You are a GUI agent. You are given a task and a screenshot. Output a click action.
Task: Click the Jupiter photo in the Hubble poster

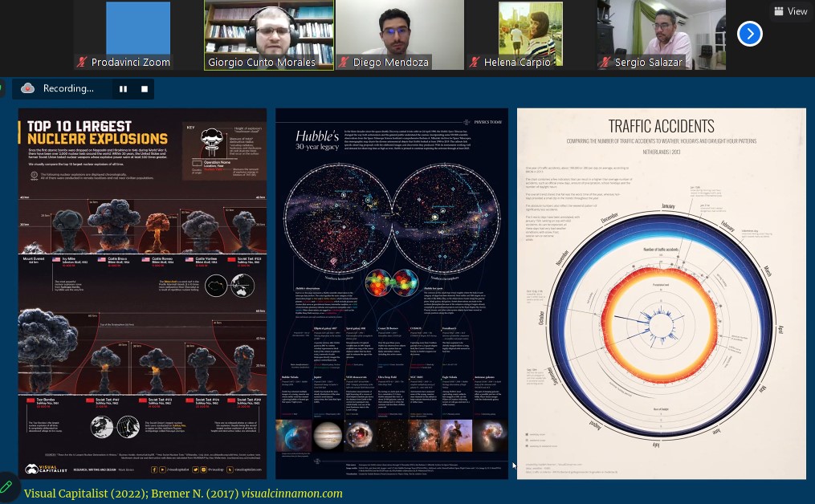click(x=328, y=436)
